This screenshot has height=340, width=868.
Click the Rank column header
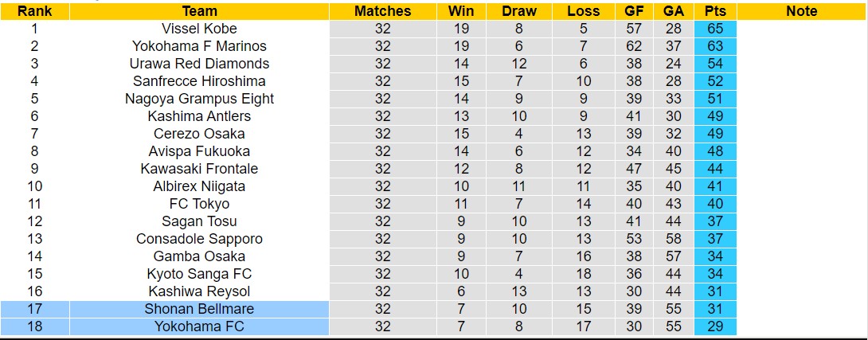34,11
